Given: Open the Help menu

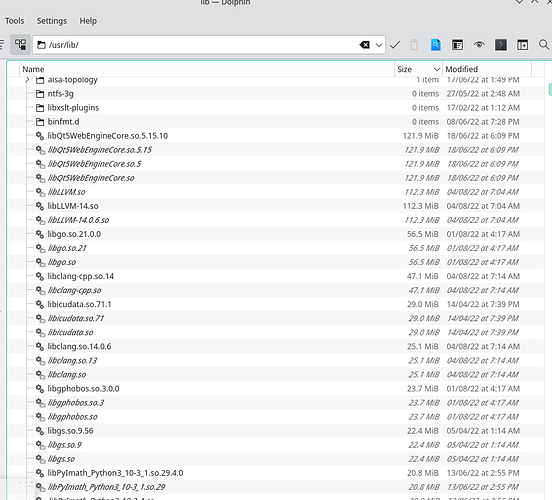Looking at the screenshot, I should (88, 21).
